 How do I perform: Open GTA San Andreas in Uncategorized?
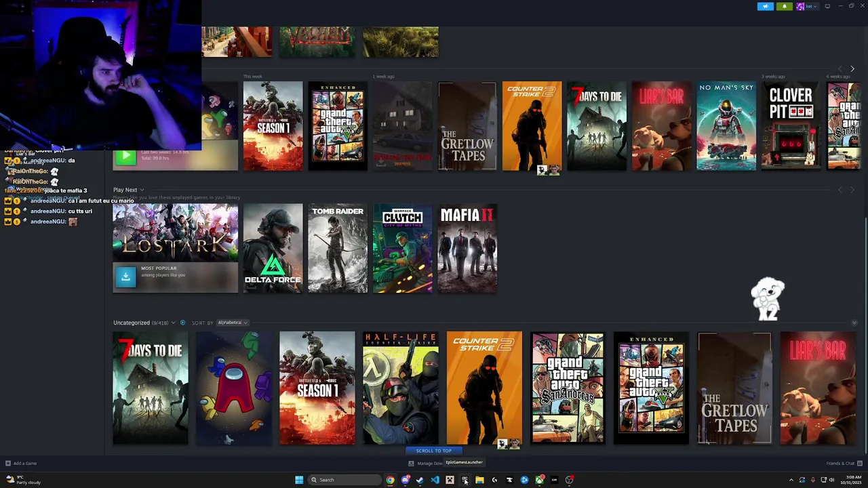point(568,388)
